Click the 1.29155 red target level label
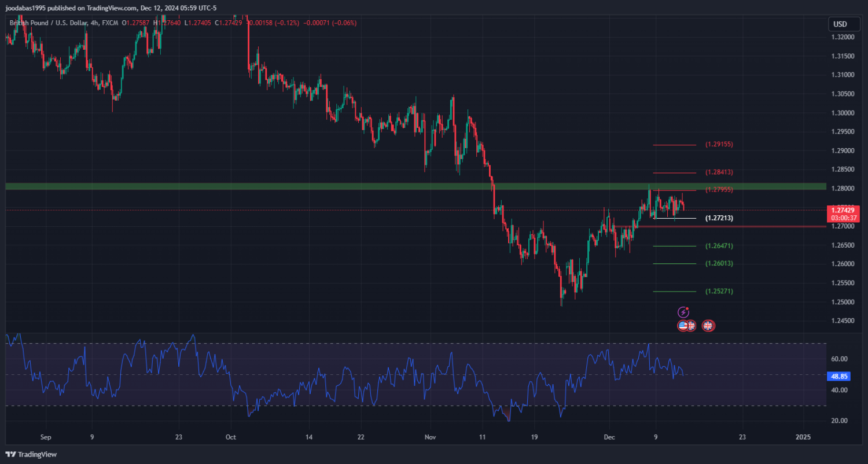Viewport: 868px width, 464px height. [x=719, y=144]
